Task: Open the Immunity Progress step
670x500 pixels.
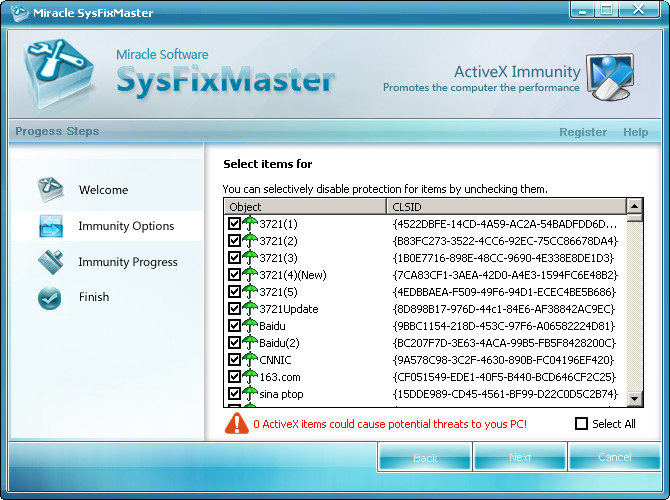Action: point(128,262)
